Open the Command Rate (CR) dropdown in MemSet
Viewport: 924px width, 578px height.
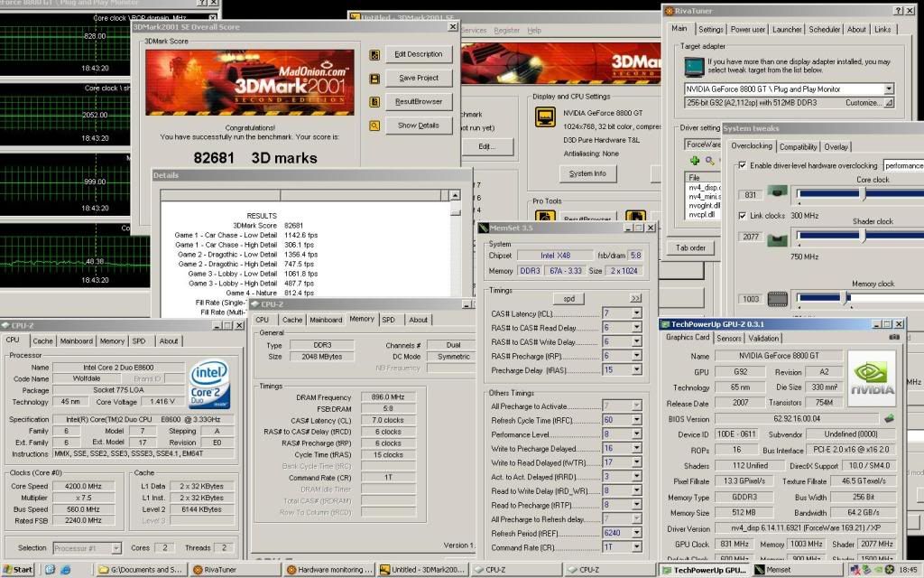pyautogui.click(x=635, y=548)
